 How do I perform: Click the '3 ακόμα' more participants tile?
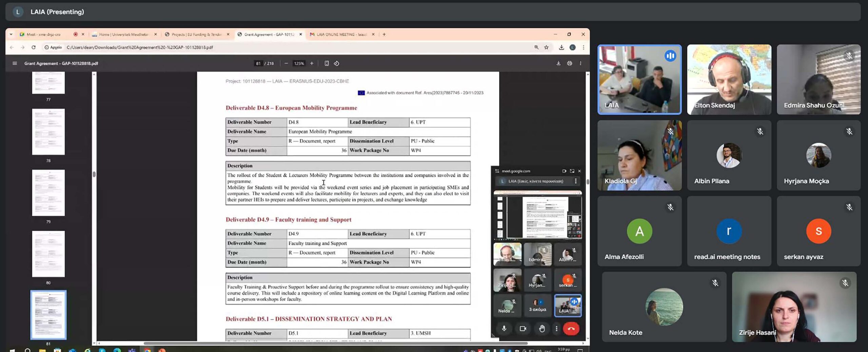pyautogui.click(x=537, y=305)
